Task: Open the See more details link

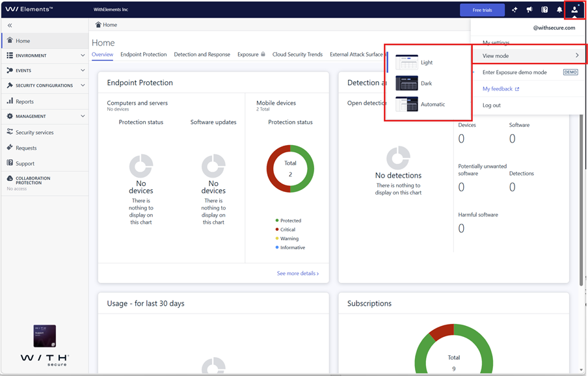Action: pyautogui.click(x=298, y=273)
